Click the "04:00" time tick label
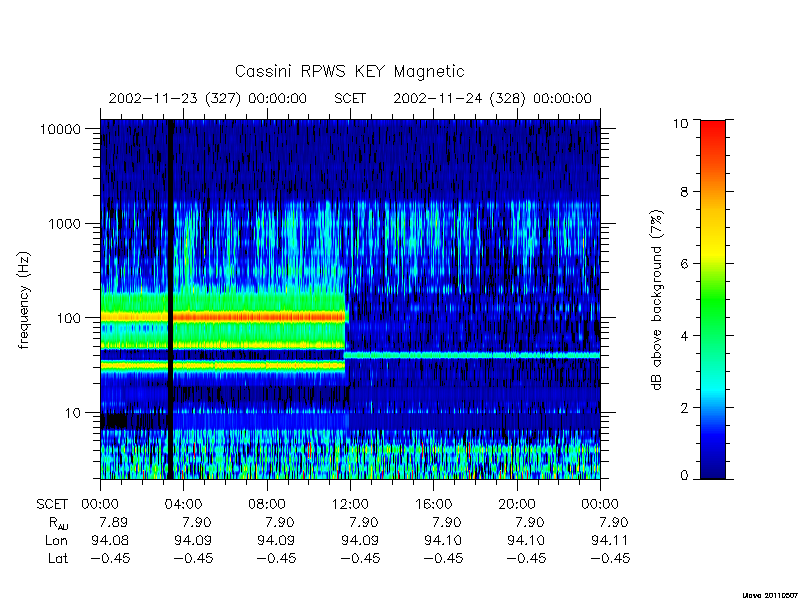Viewport: 800px width, 600px height. tap(183, 505)
